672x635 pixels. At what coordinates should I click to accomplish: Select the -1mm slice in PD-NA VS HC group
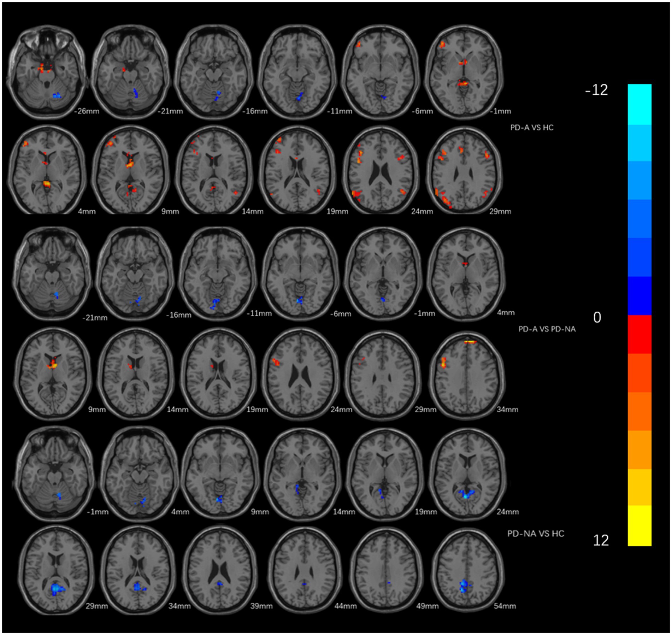(x=54, y=474)
